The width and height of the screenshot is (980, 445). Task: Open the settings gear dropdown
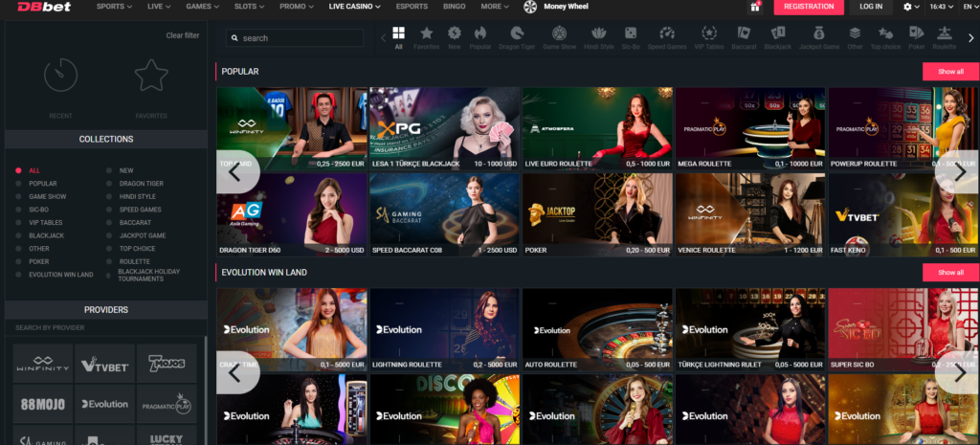pyautogui.click(x=911, y=7)
